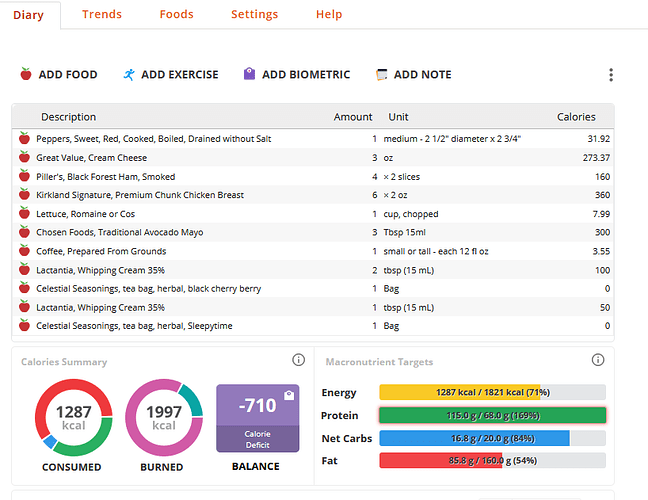Open the Help tab
648x500 pixels.
pos(329,14)
